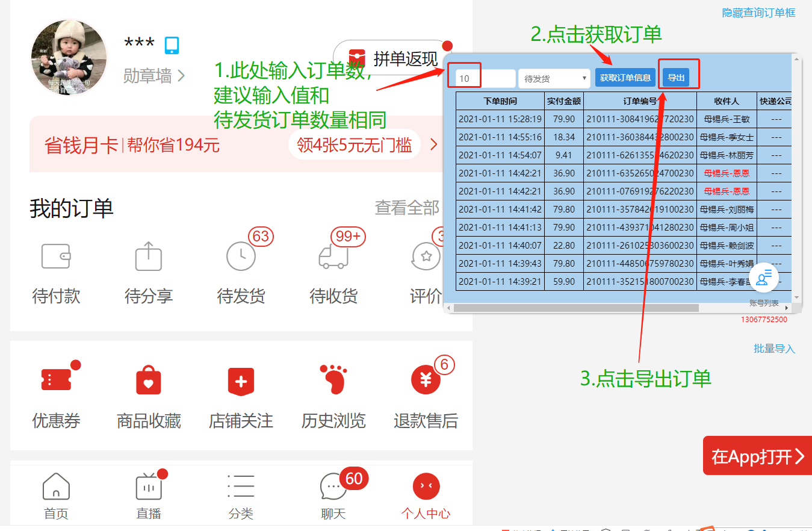Open the 店铺关注 followed shops icon

tap(241, 380)
